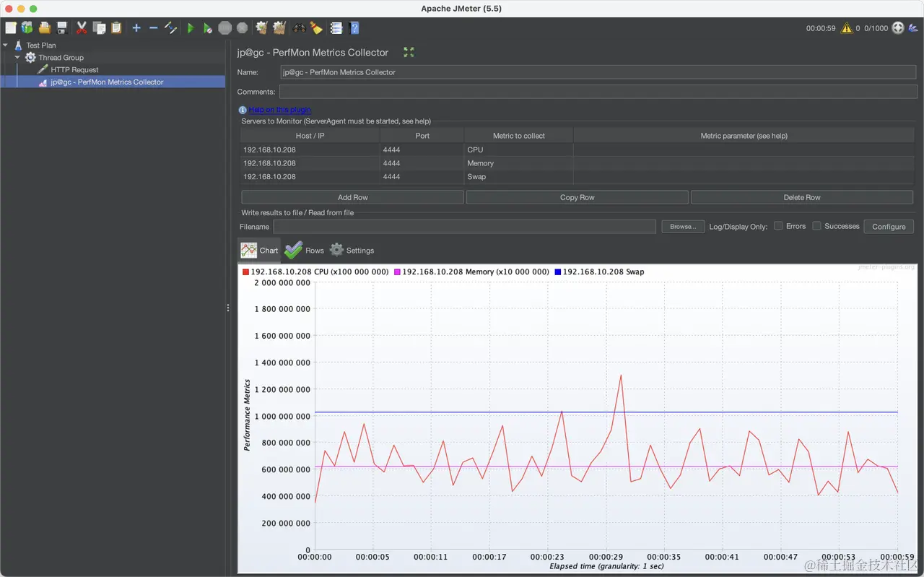Click the split pane divider handle

228,308
